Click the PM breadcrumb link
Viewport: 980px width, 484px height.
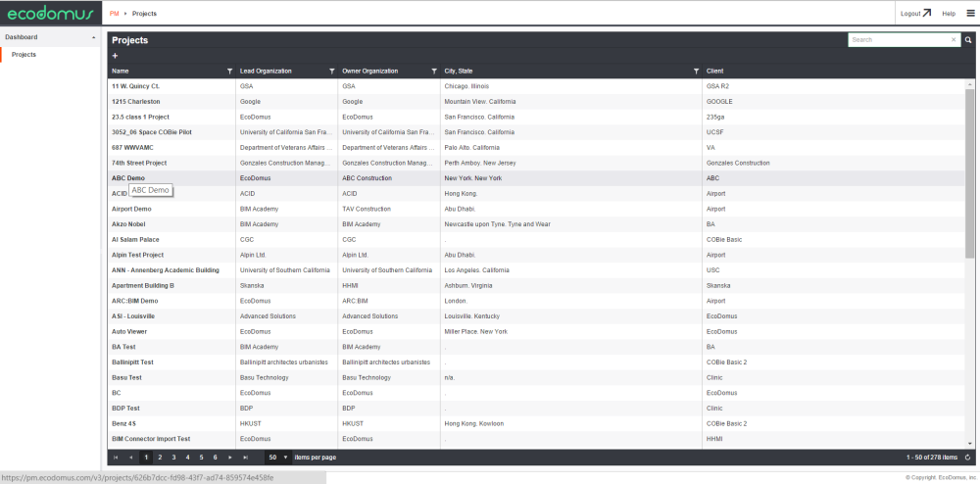pos(115,13)
